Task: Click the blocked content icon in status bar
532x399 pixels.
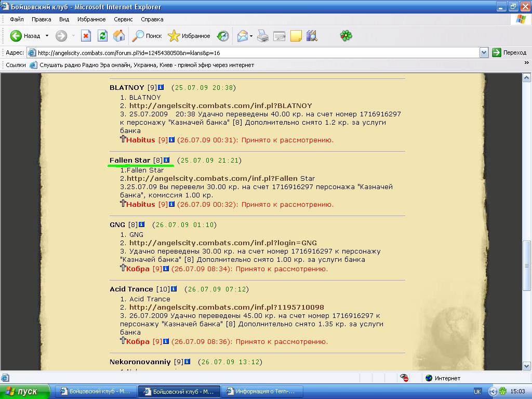Action: (x=404, y=378)
